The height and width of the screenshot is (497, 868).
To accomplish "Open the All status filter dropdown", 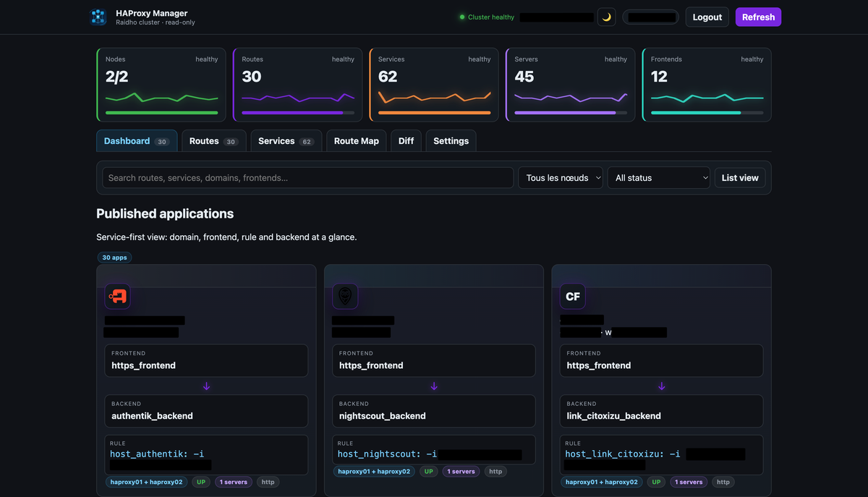I will point(659,178).
